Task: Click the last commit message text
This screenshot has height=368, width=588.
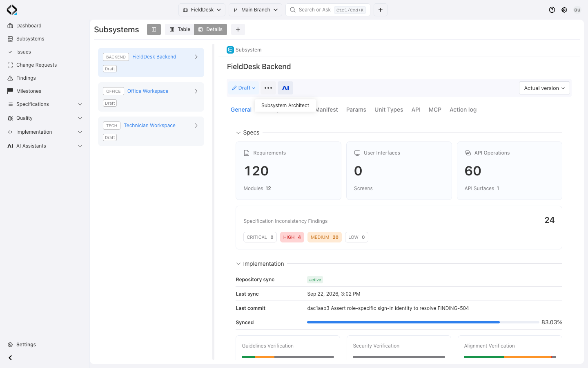Action: [x=388, y=308]
